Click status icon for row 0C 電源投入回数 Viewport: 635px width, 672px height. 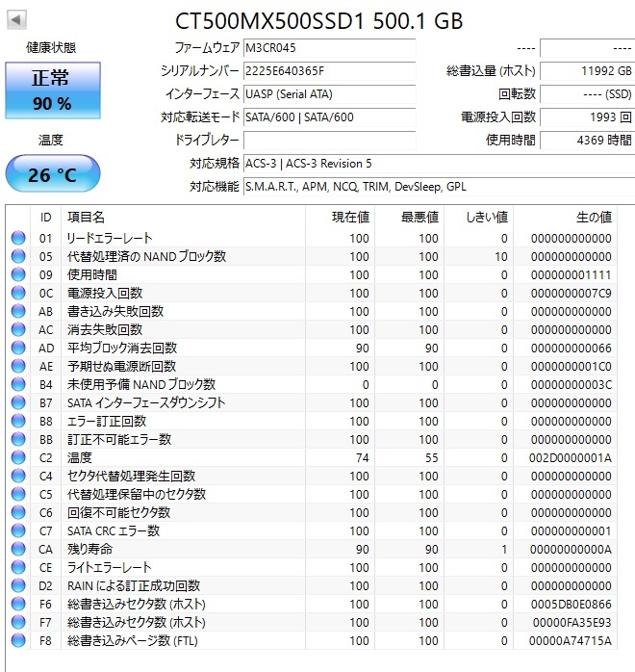pyautogui.click(x=18, y=293)
